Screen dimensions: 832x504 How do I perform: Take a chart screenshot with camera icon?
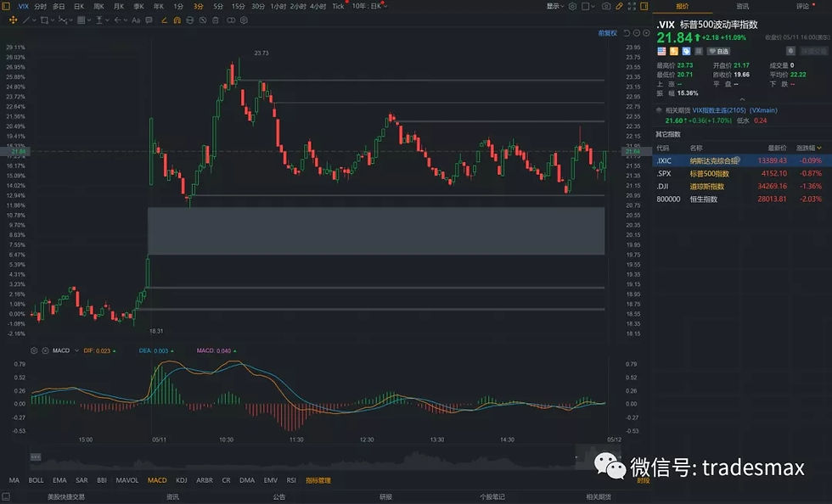pyautogui.click(x=606, y=7)
